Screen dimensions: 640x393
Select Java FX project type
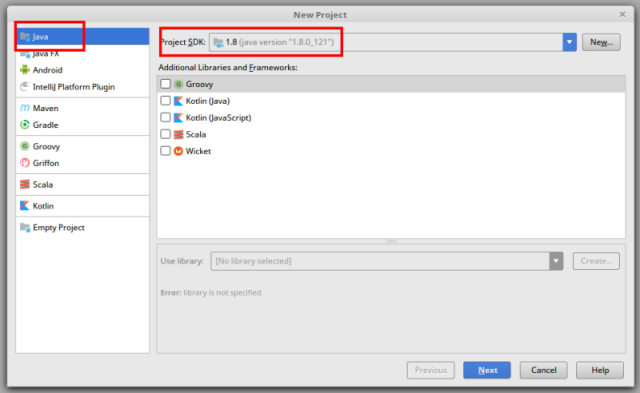pyautogui.click(x=82, y=53)
